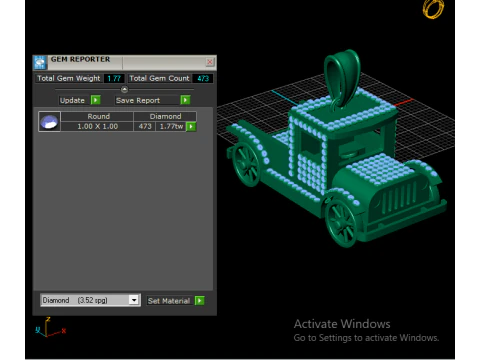
Task: Click the truck's front grille
Action: pos(399,197)
